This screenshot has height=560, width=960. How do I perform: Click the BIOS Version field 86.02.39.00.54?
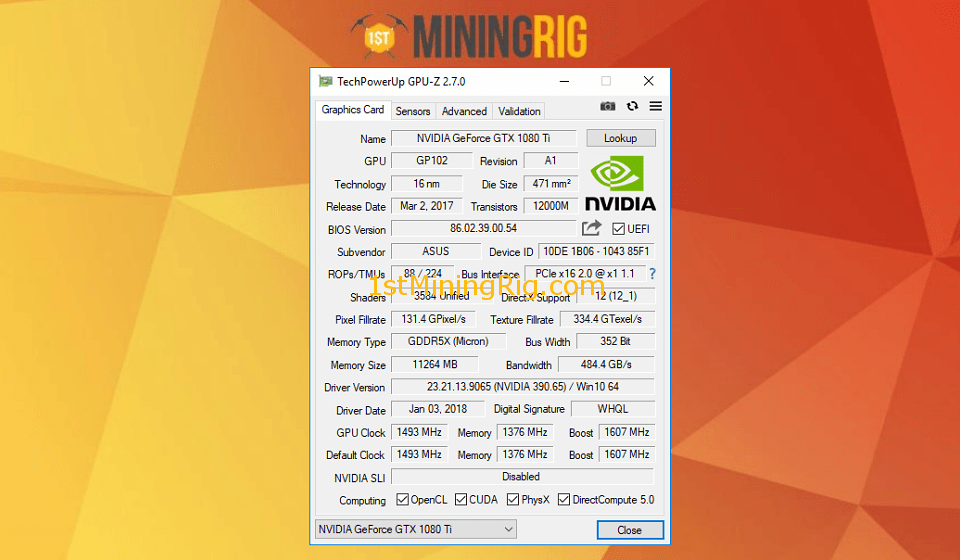point(484,228)
